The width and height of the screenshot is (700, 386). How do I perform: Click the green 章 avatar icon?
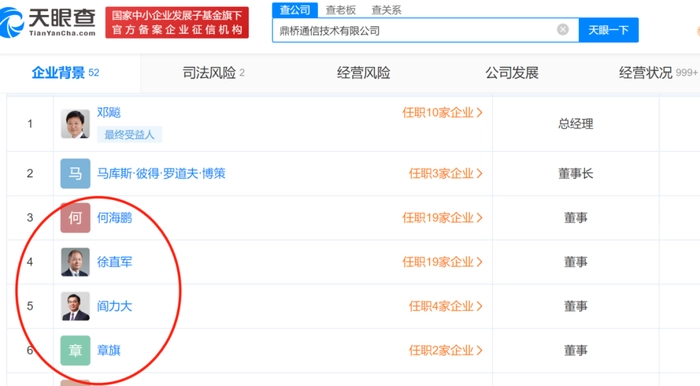tap(75, 350)
